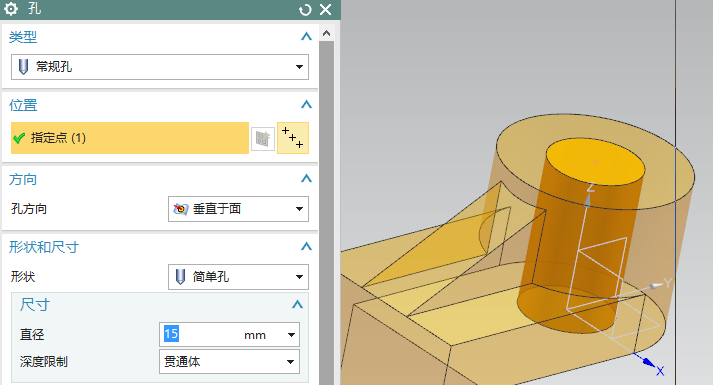Click the X axis arrowhead in viewport
Screen dimensions: 713x385
[x=648, y=362]
